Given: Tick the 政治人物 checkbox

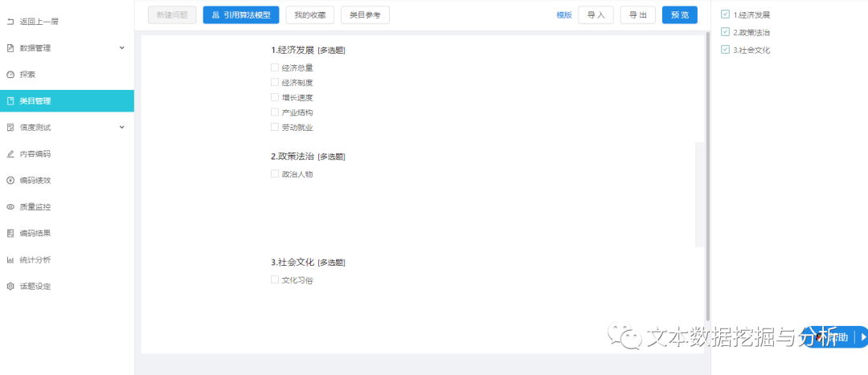Looking at the screenshot, I should [275, 173].
